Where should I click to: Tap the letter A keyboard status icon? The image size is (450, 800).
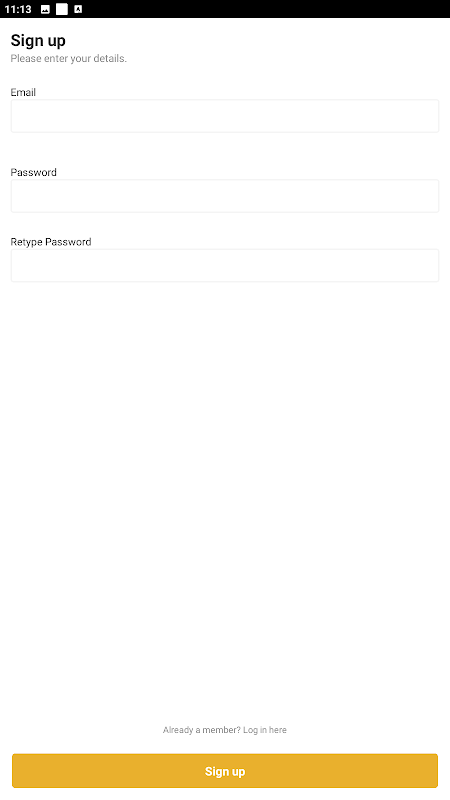tap(78, 9)
